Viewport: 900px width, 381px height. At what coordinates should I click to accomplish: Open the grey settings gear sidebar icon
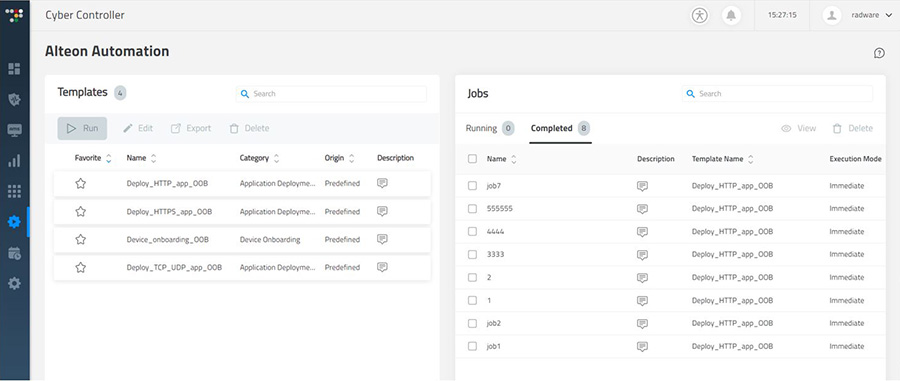click(14, 283)
